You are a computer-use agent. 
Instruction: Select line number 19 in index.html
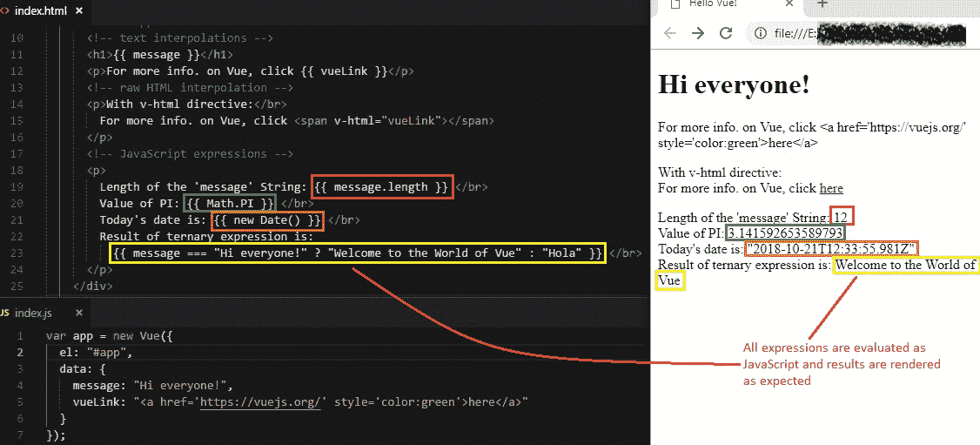(17, 186)
